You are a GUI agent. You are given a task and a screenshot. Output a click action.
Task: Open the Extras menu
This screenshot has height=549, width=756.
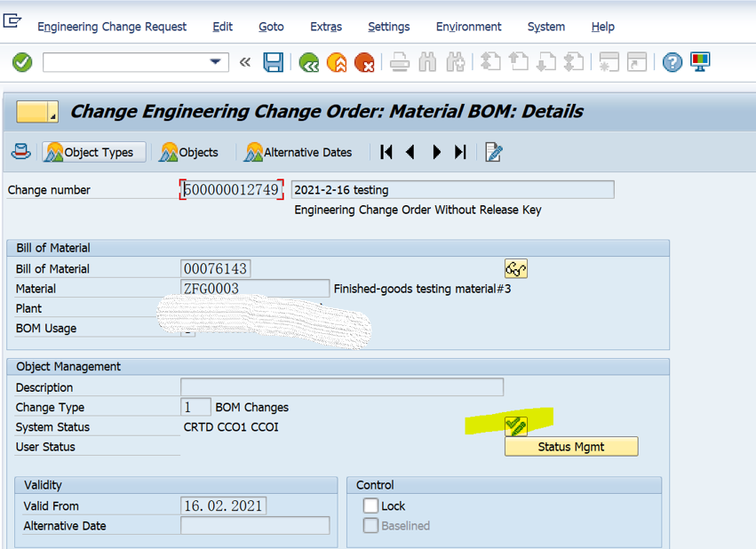click(326, 27)
